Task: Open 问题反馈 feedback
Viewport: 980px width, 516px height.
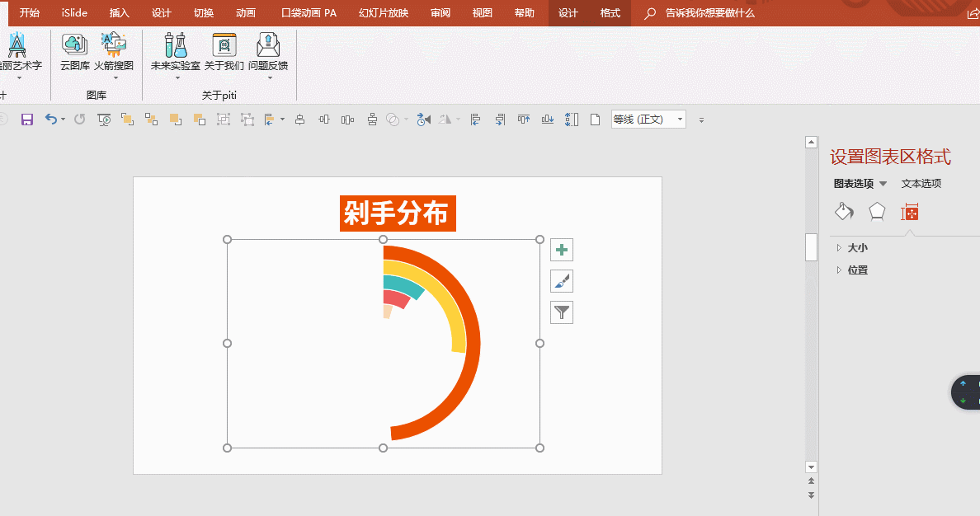Action: pos(268,52)
